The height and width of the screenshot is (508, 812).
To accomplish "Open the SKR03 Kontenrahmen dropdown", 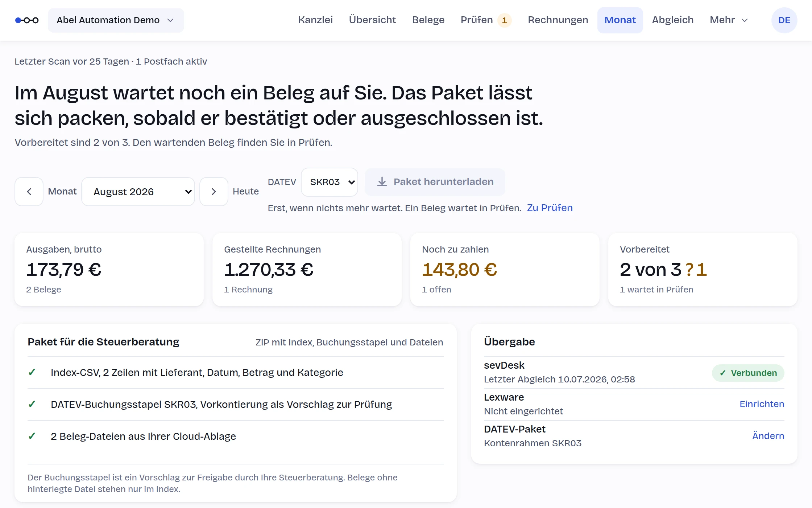I will pyautogui.click(x=330, y=182).
